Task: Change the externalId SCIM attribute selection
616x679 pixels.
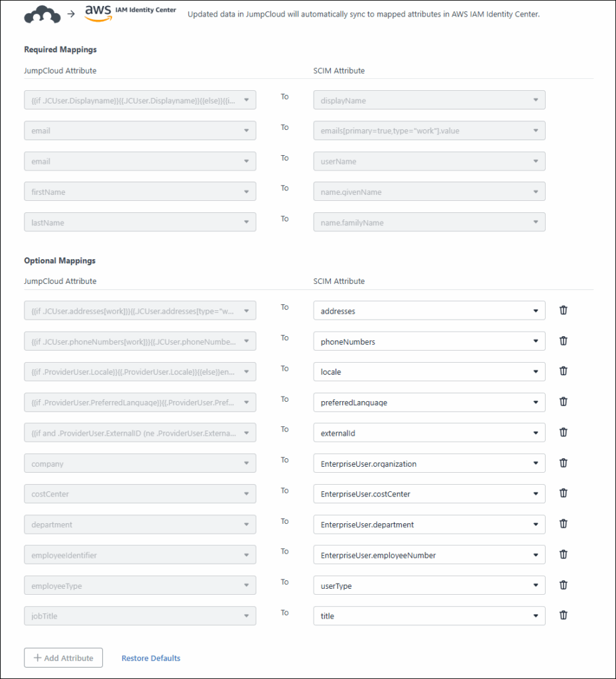Action: (x=429, y=433)
